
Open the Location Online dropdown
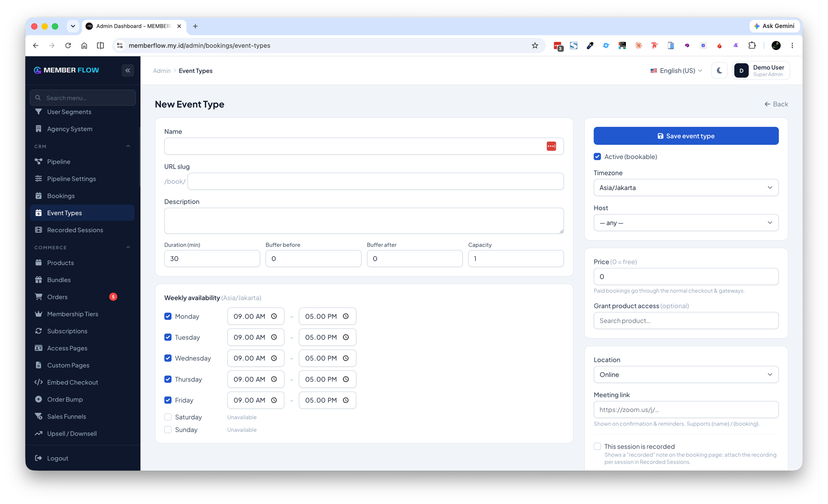(686, 375)
